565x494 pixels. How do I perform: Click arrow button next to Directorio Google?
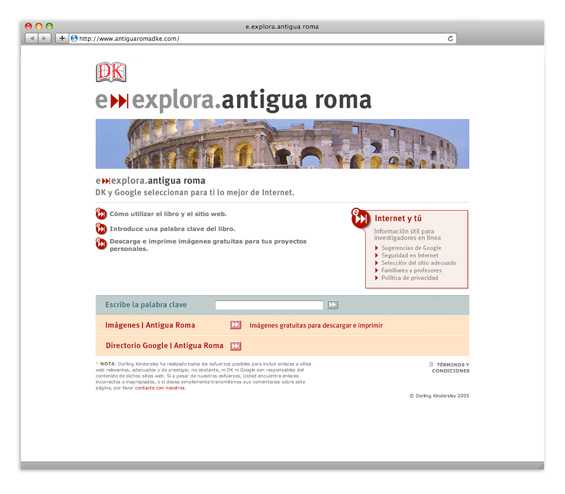click(x=236, y=346)
